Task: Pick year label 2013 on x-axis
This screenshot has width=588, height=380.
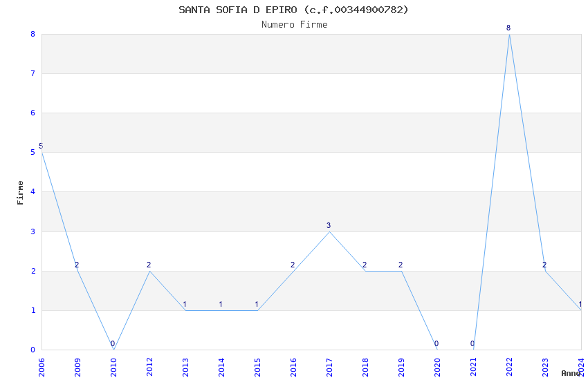Action: click(185, 368)
